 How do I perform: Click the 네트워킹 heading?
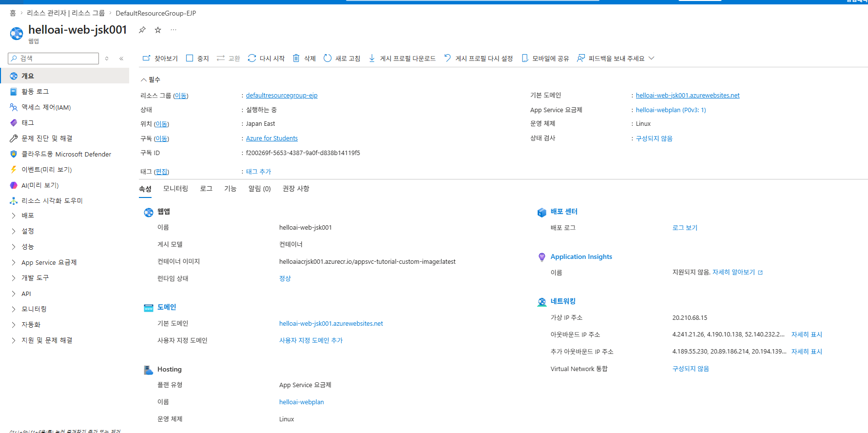click(x=563, y=301)
